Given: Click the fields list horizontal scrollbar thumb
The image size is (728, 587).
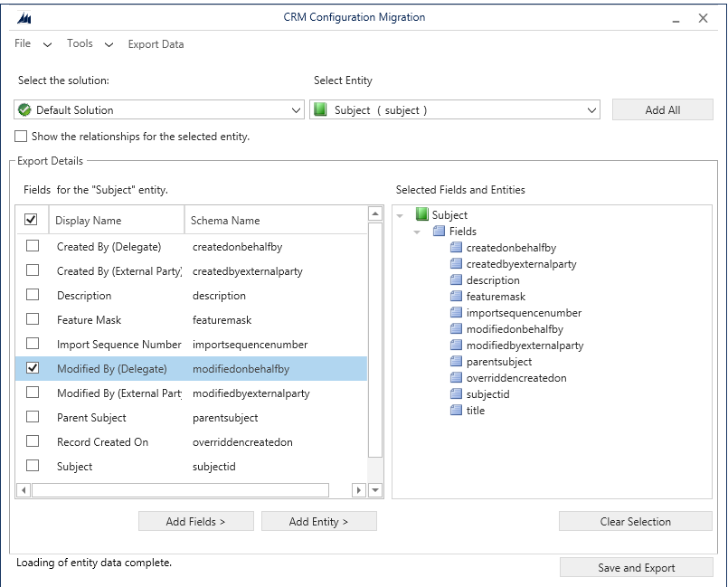Looking at the screenshot, I should click(x=181, y=490).
